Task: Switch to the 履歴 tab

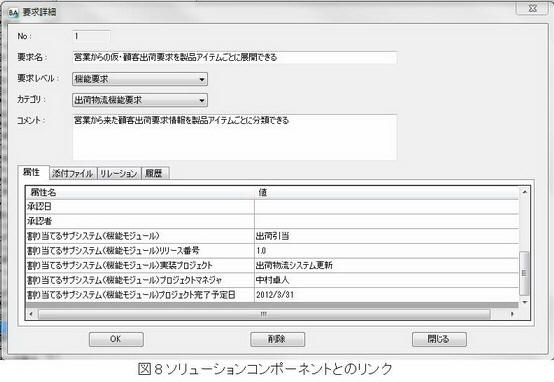Action: point(155,173)
